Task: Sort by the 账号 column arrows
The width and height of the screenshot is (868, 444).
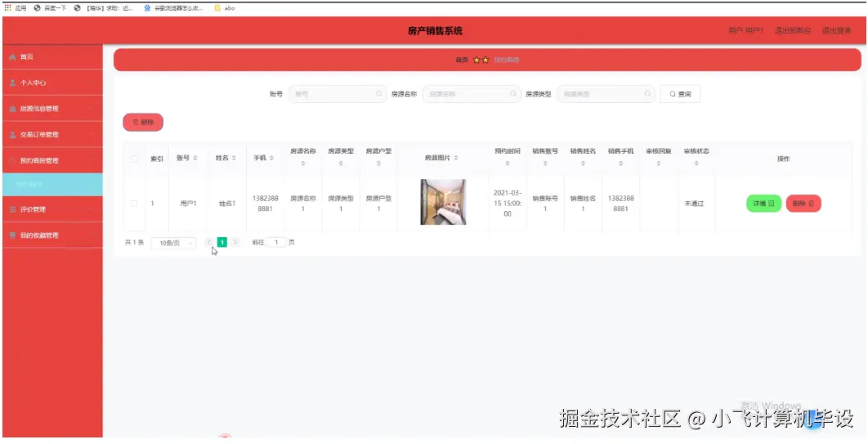Action: click(x=195, y=159)
